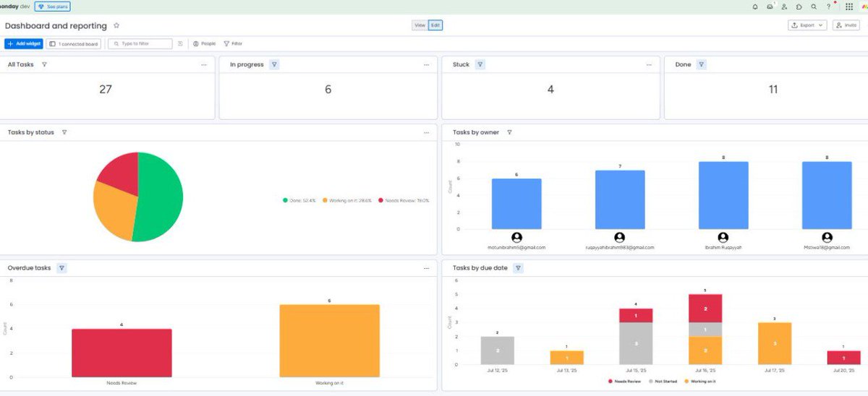Click the Tasks by owner filter icon
The height and width of the screenshot is (396, 868).
pos(509,132)
